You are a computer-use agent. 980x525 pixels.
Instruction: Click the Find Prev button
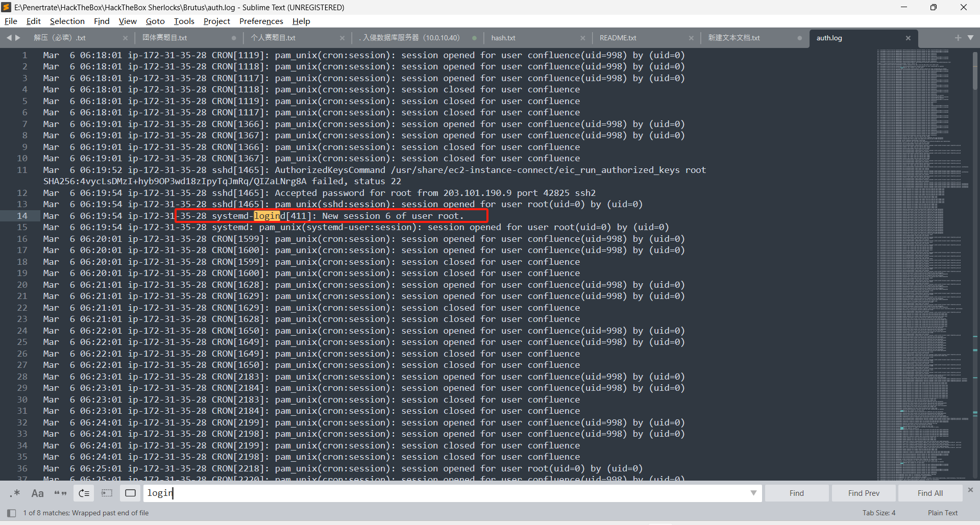pyautogui.click(x=864, y=493)
